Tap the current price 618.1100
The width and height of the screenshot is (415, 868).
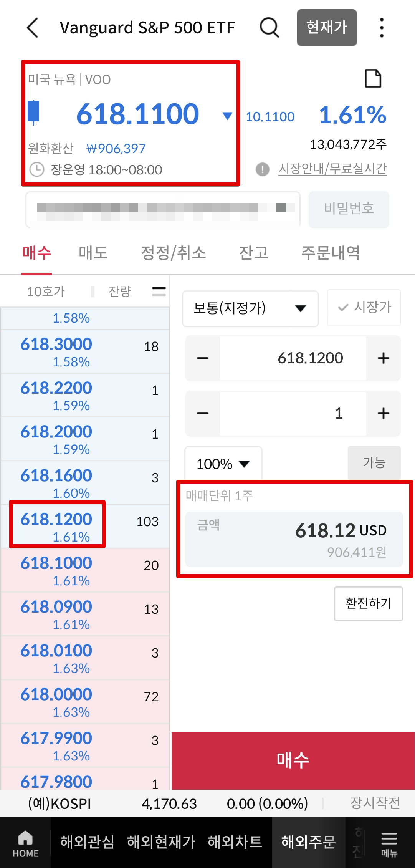tap(137, 114)
